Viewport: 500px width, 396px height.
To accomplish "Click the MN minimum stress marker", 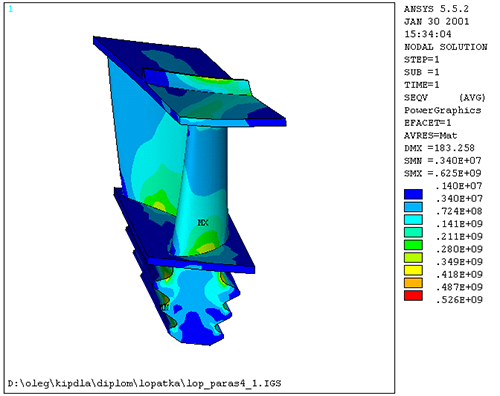I will pos(164,307).
